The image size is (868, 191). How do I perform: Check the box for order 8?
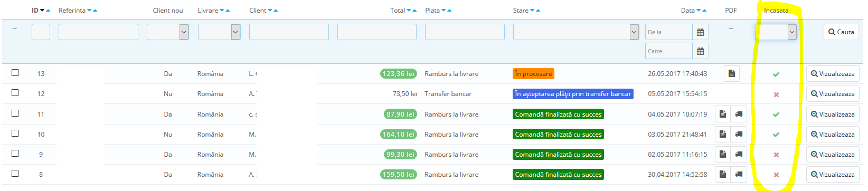point(15,174)
